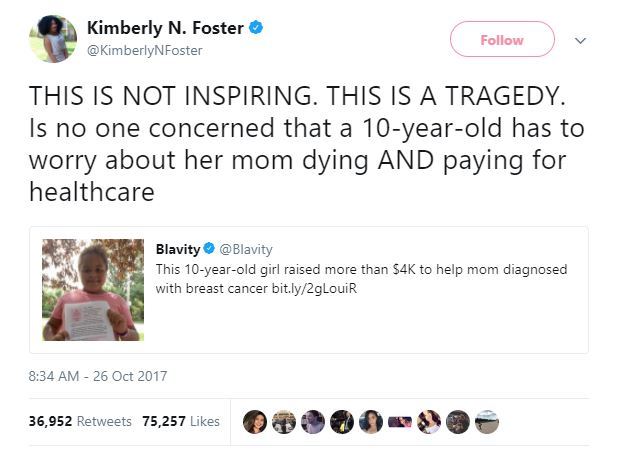Open the last liker avatar showing a beach scene

click(486, 421)
